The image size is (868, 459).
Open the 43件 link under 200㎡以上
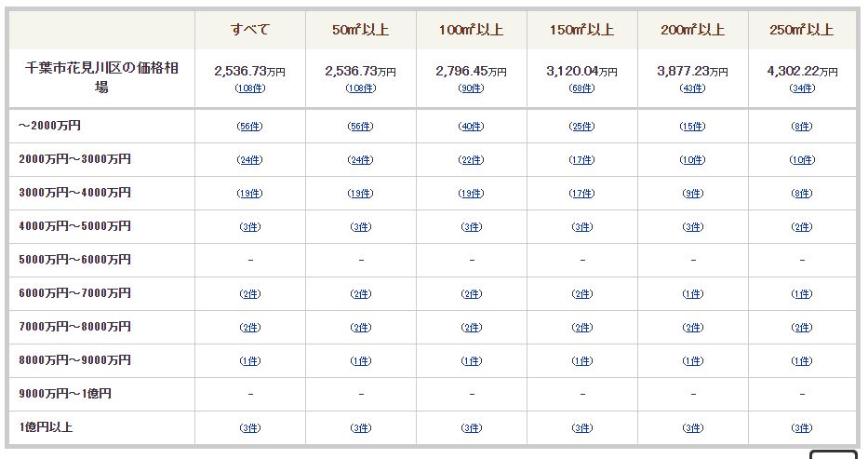tap(692, 88)
